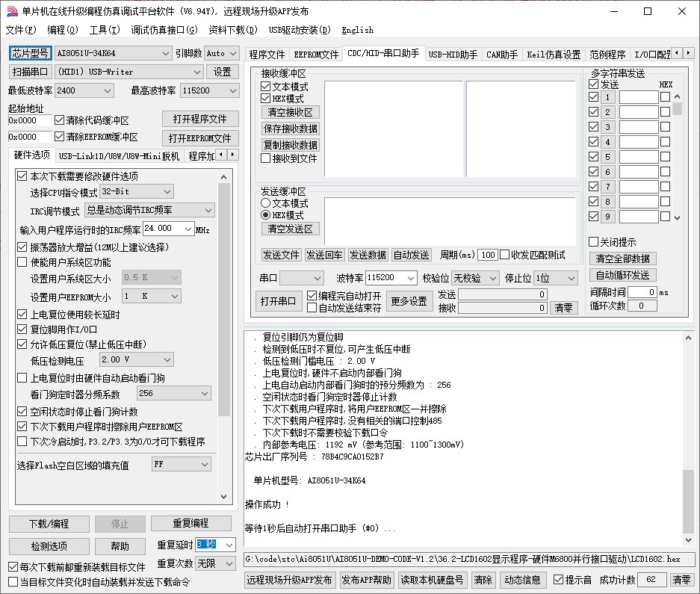The height and width of the screenshot is (594, 700).
Task: Click the 清空接收区 button
Action: coord(290,112)
